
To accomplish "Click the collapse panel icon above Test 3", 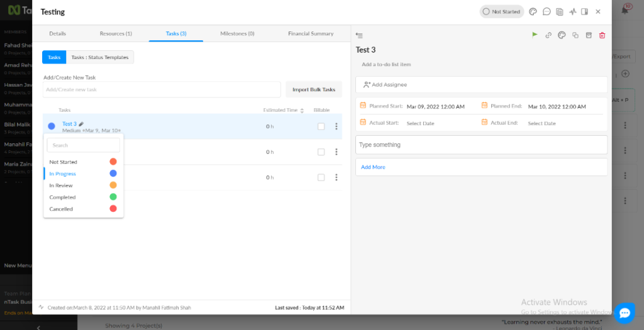I will (x=359, y=35).
